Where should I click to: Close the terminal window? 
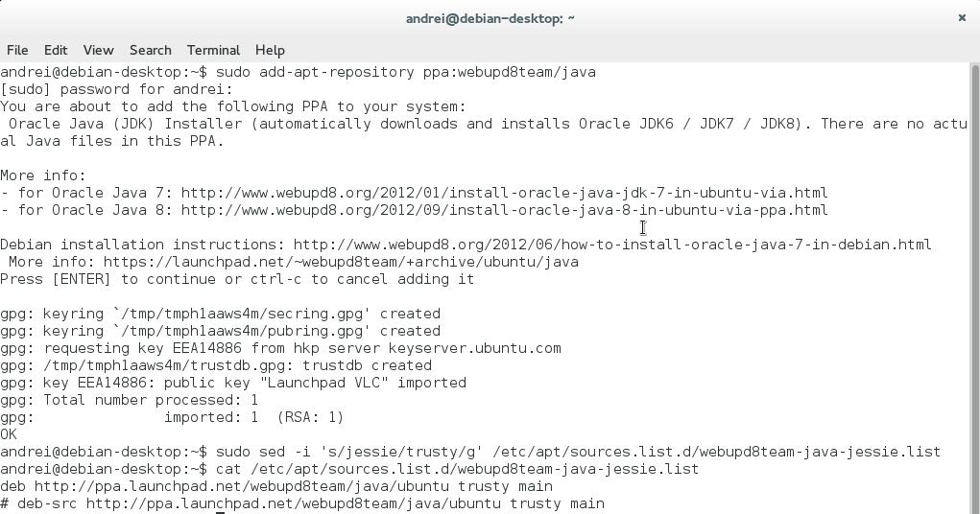click(962, 17)
